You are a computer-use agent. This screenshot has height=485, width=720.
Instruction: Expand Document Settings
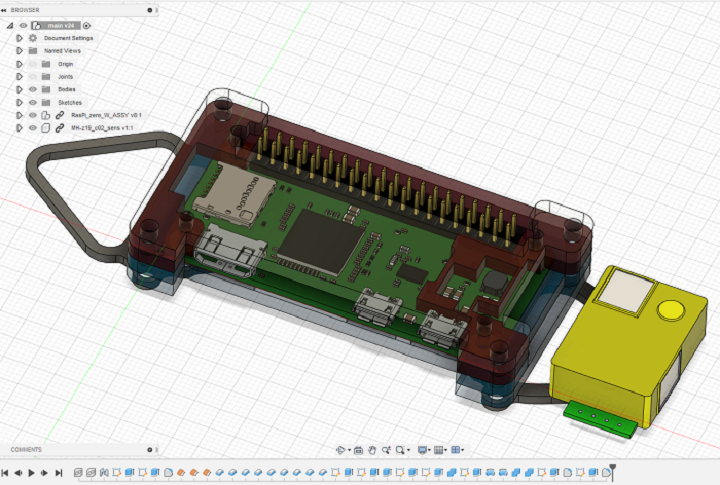(x=19, y=38)
